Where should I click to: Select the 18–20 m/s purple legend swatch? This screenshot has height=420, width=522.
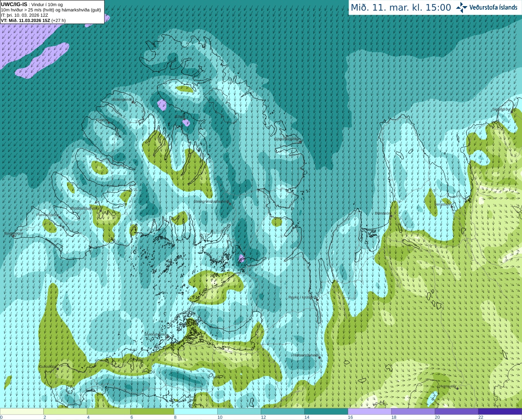tap(413, 411)
